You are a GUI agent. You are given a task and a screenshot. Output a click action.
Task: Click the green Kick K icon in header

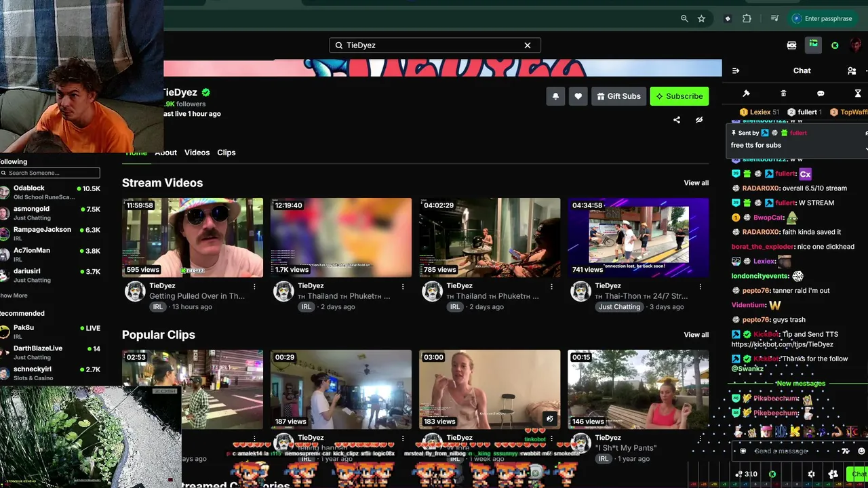tap(835, 45)
